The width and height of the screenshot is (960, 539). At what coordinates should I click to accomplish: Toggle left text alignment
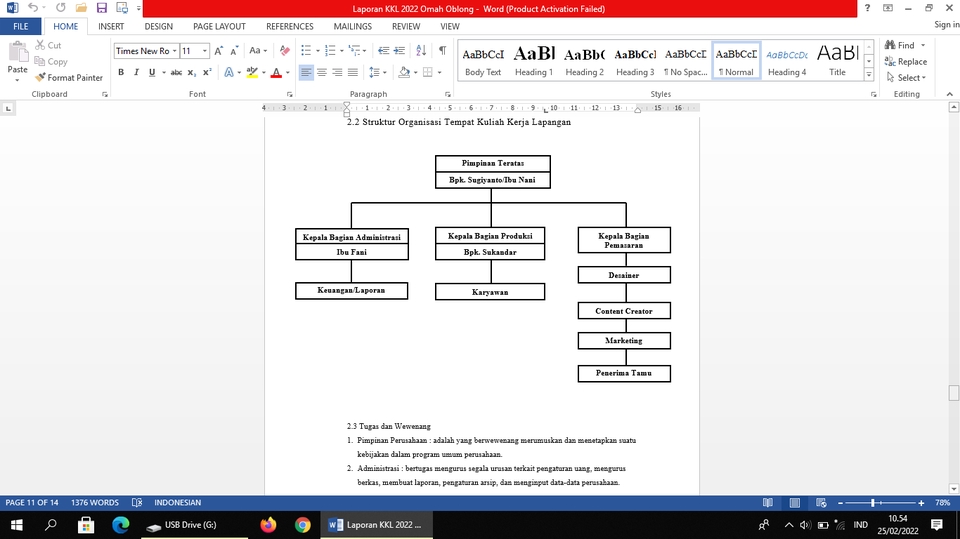306,72
